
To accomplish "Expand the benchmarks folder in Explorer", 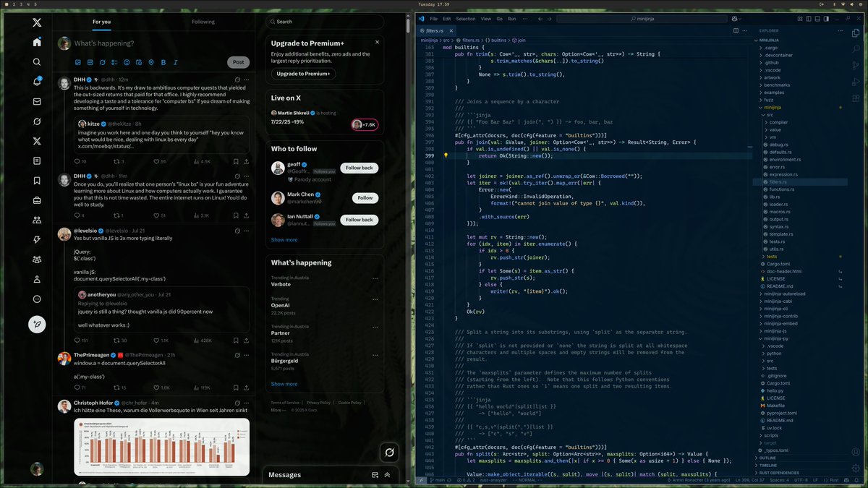I will 801,85.
